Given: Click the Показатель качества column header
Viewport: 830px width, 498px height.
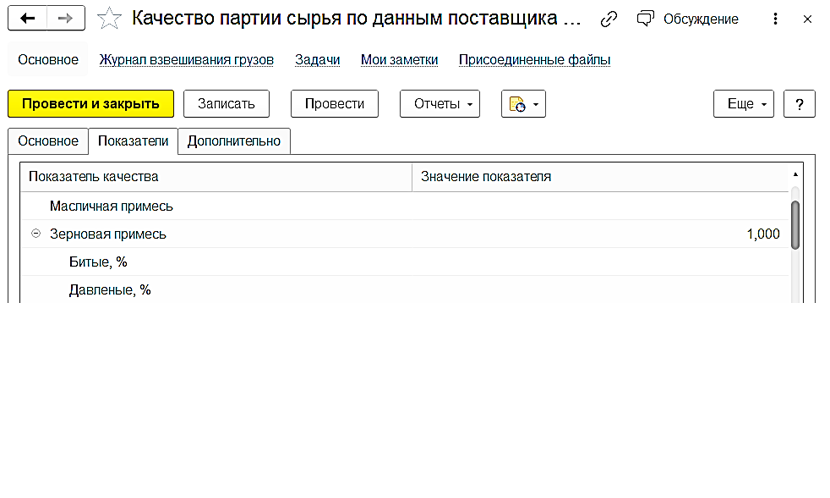Looking at the screenshot, I should (216, 177).
